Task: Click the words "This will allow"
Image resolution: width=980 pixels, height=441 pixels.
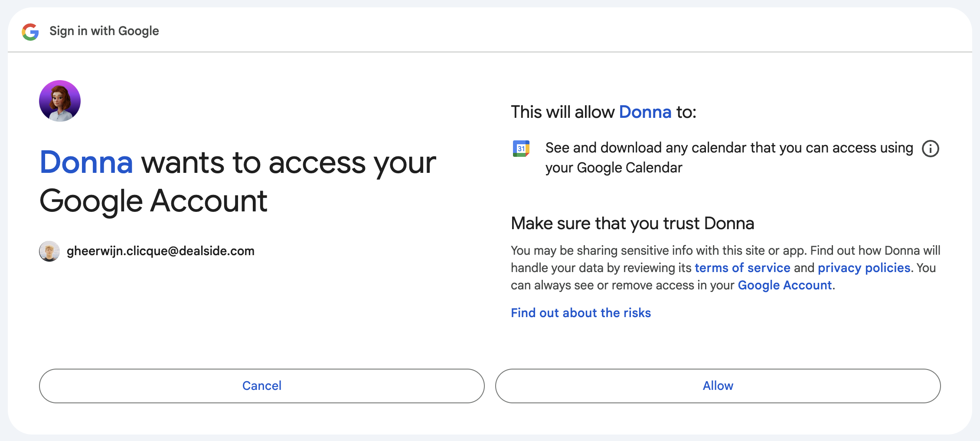Action: 562,112
